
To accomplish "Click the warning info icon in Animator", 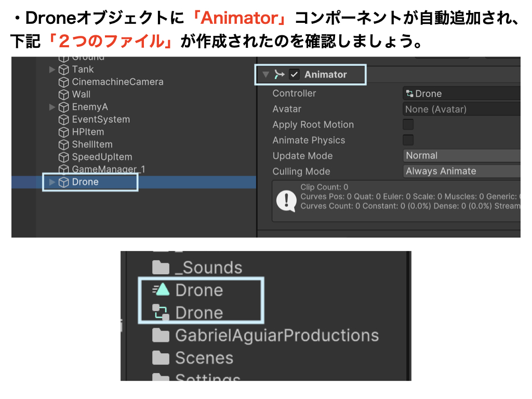I will coord(286,201).
